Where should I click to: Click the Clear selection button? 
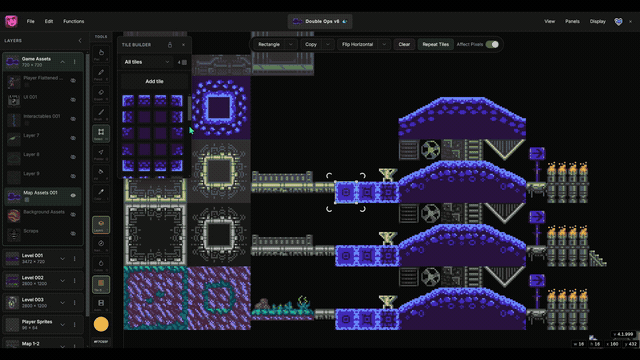click(x=404, y=44)
